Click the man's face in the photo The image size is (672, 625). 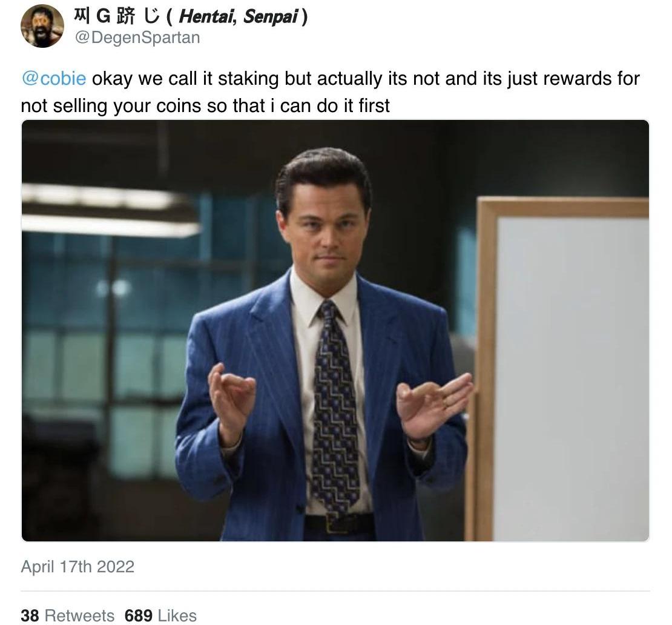325,227
